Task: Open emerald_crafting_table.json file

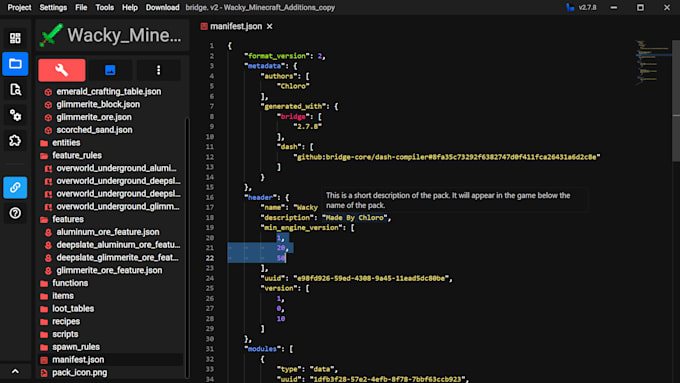Action: [108, 92]
